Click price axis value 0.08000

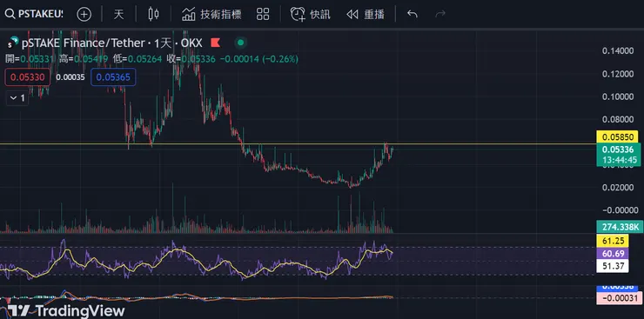point(618,120)
